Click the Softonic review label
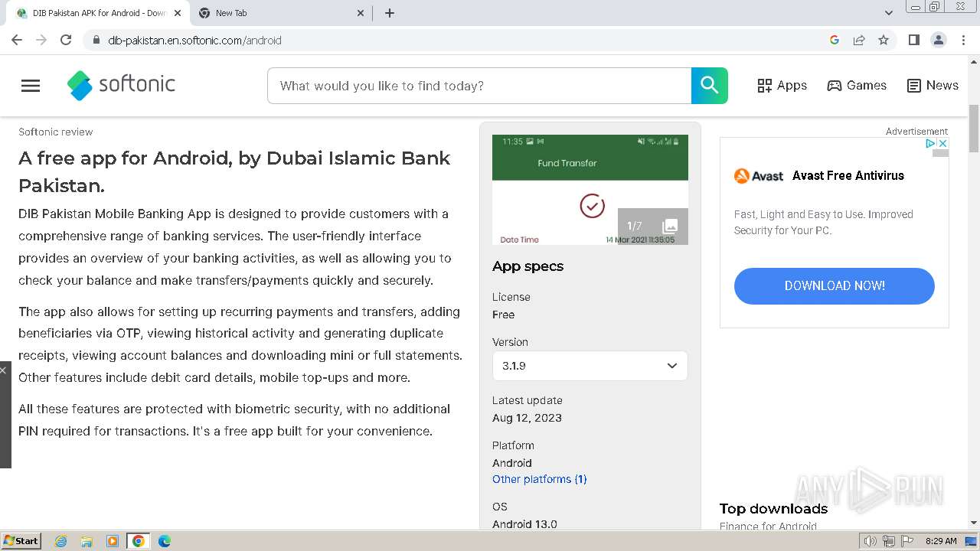 click(56, 132)
